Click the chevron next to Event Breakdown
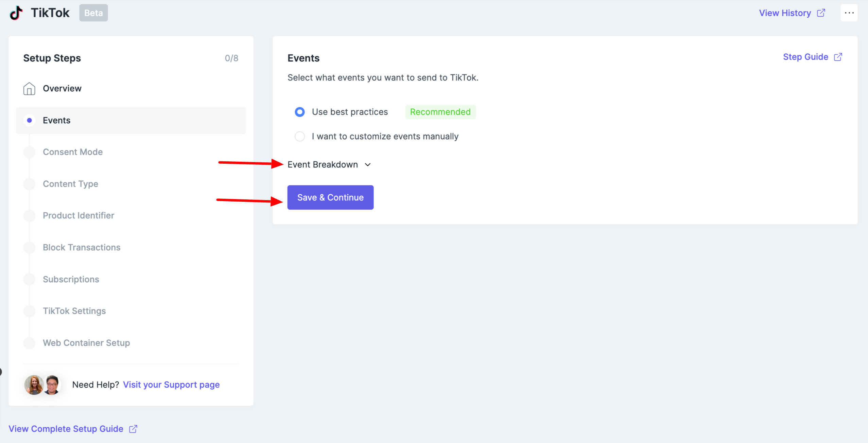 [368, 165]
